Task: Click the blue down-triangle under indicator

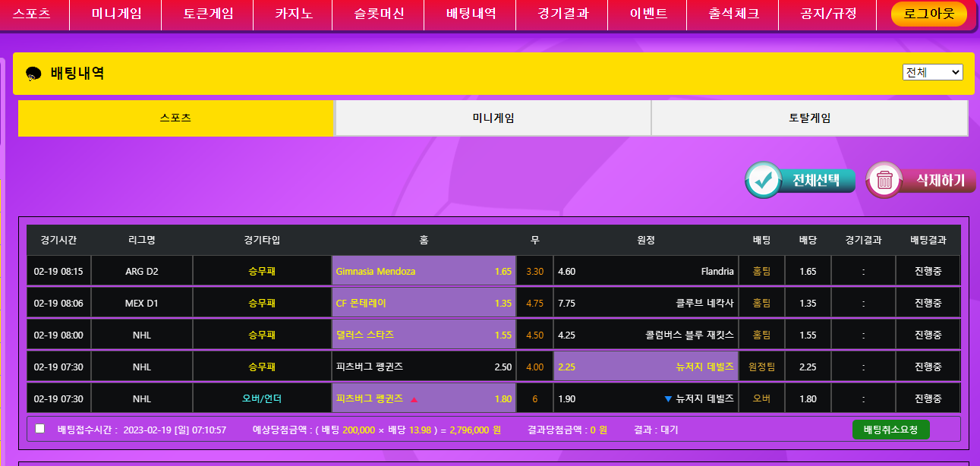Action: (668, 399)
